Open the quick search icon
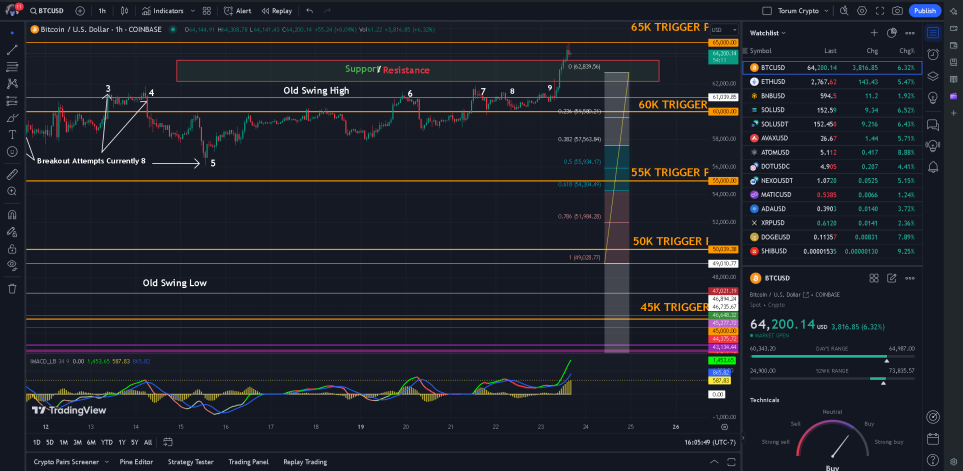This screenshot has width=963, height=471. [x=844, y=11]
